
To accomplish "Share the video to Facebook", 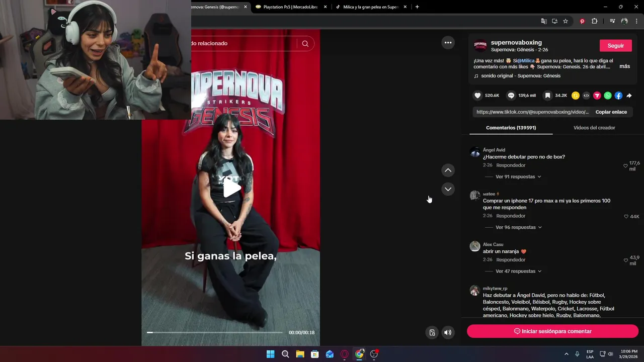I will click(618, 96).
